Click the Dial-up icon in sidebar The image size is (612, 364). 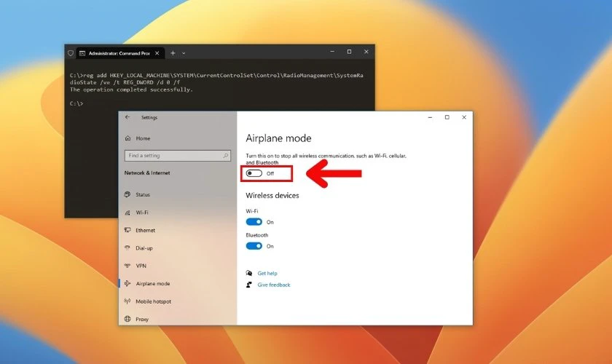pos(127,248)
